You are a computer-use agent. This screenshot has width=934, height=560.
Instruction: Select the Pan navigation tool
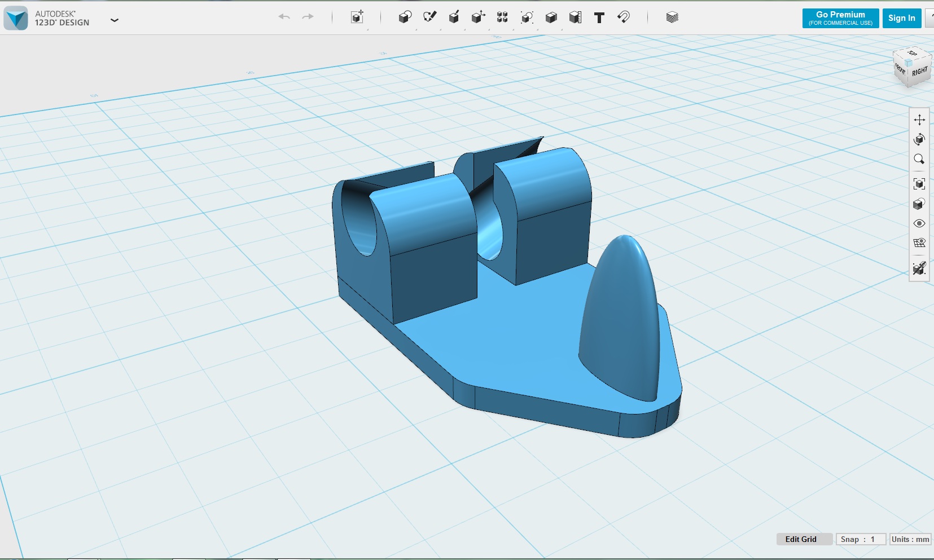(x=919, y=120)
